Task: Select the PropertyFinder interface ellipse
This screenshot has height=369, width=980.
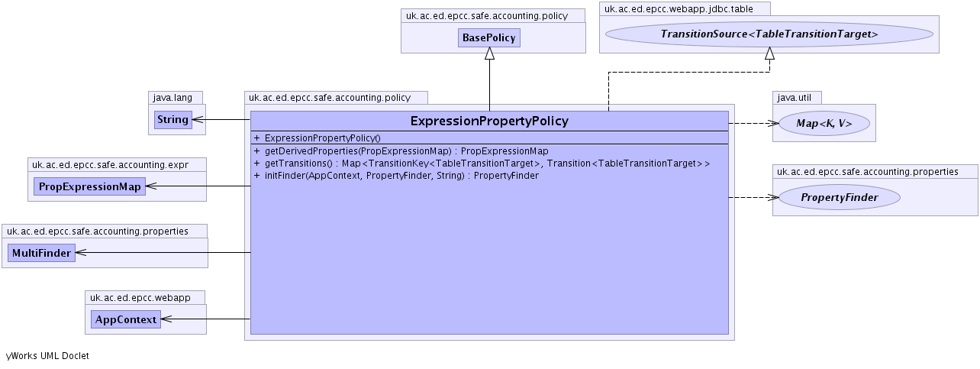Action: (x=839, y=197)
